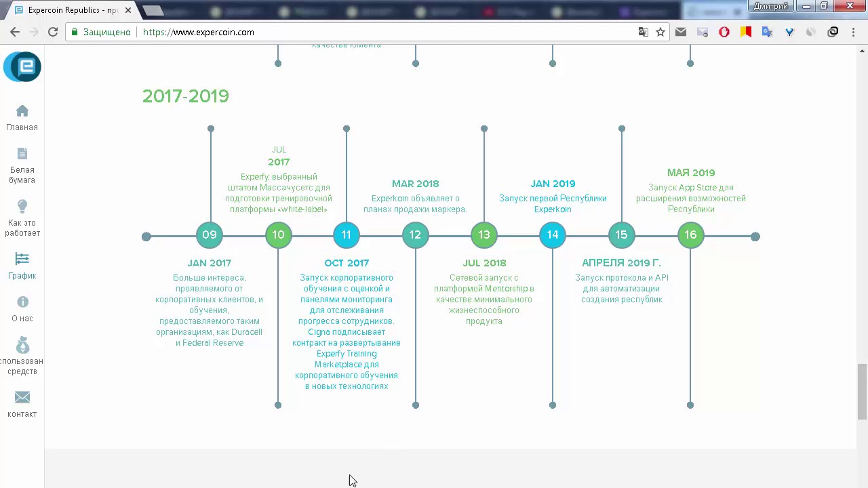Click the 2017-2019 section heading
868x488 pixels.
[x=186, y=96]
